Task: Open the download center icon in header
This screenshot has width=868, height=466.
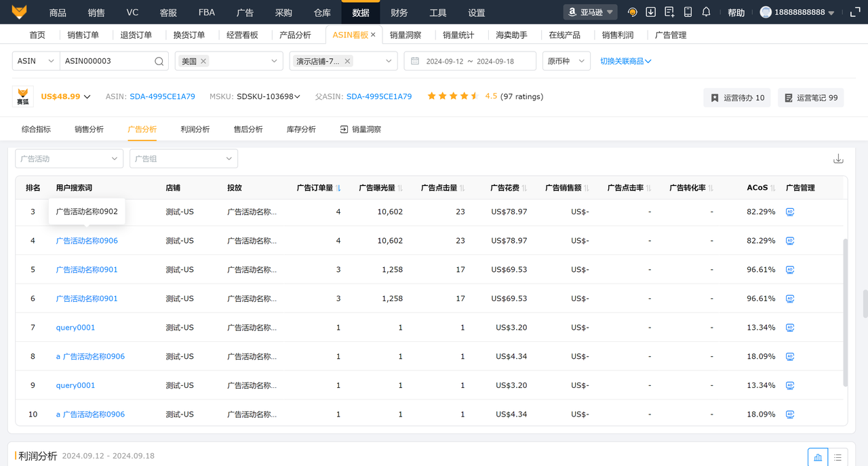Action: click(651, 12)
